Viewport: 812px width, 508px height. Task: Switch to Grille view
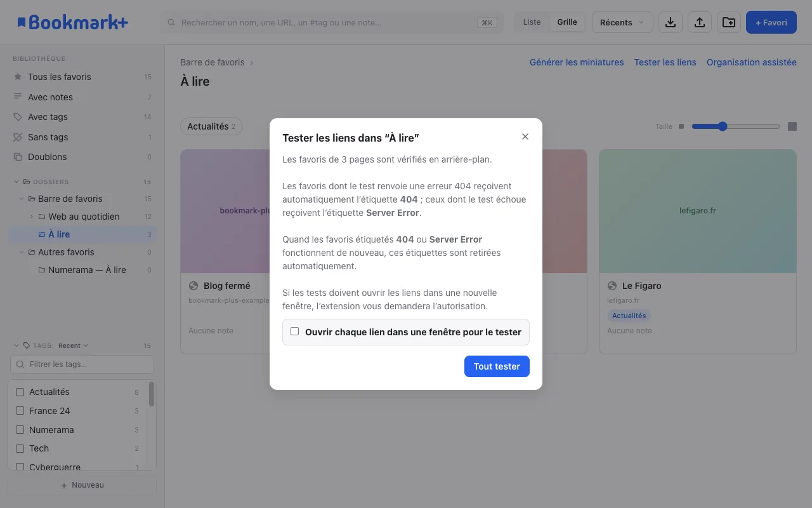(567, 22)
